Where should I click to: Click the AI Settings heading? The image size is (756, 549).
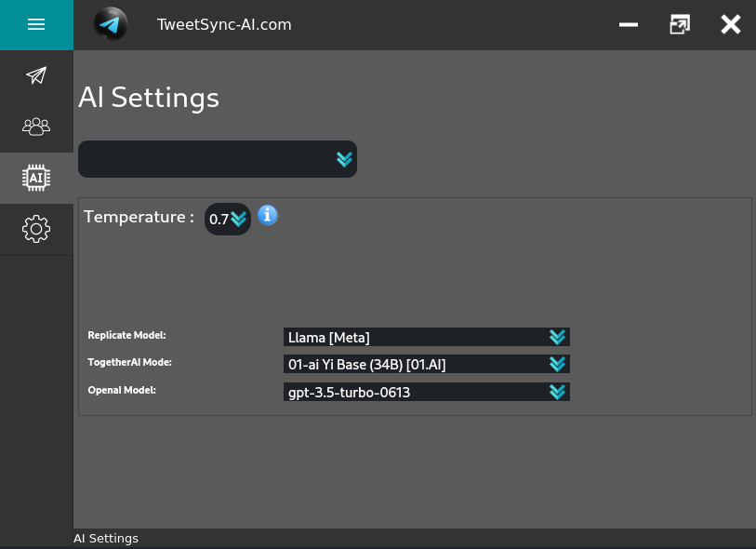[x=149, y=98]
